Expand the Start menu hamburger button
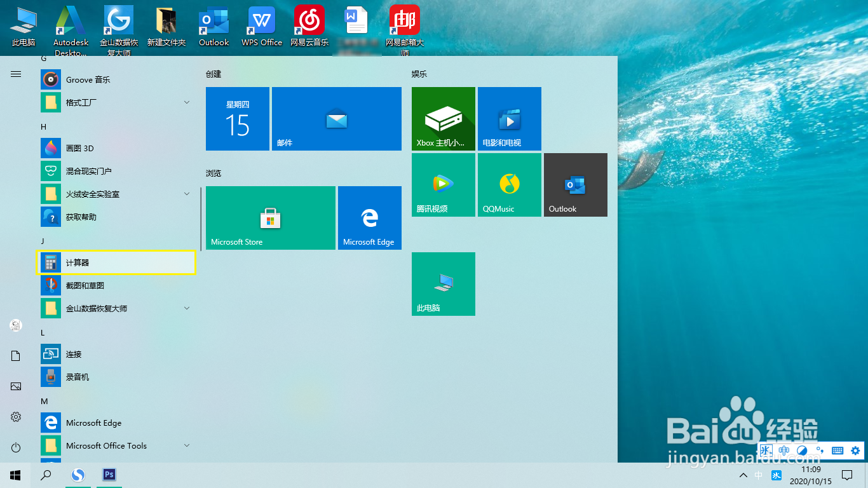This screenshot has width=868, height=488. pyautogui.click(x=16, y=74)
